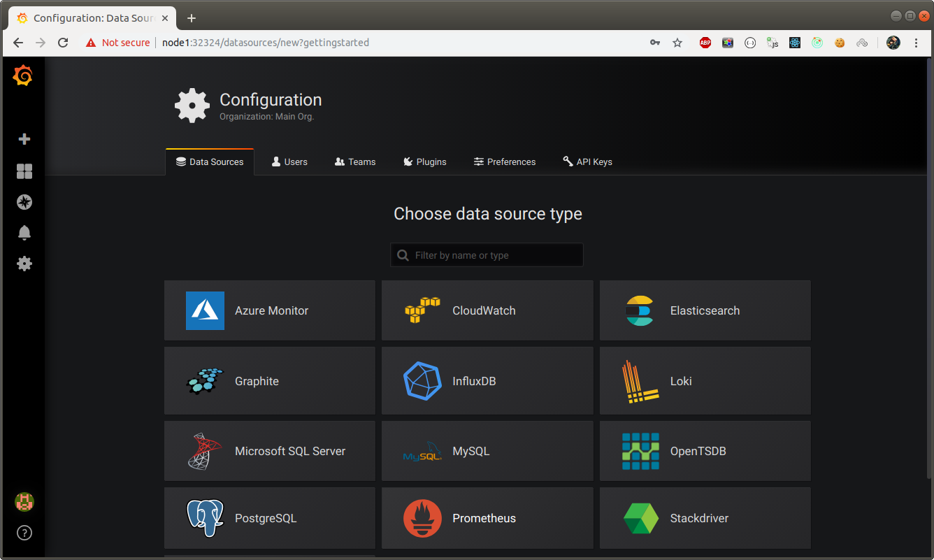Select the InfluxDB logo icon
Screen dimensions: 934x560
click(x=423, y=381)
